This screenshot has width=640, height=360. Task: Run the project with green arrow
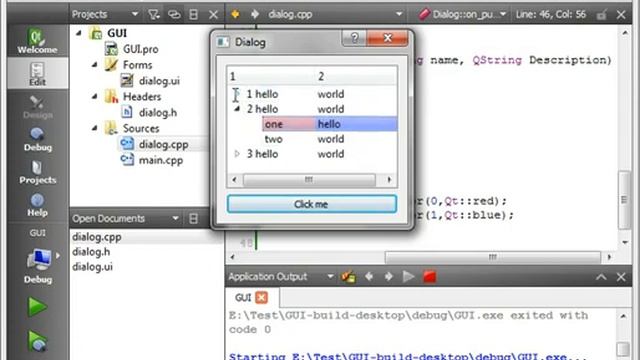[x=37, y=307]
